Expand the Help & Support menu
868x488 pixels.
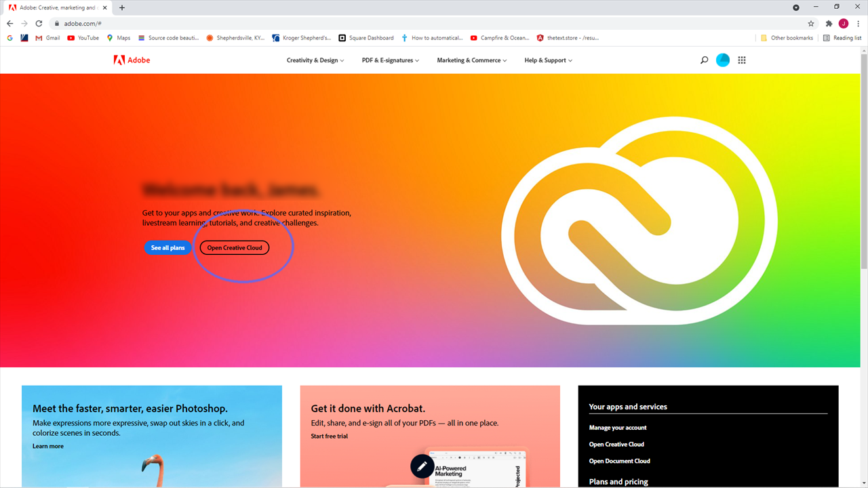[x=548, y=60]
